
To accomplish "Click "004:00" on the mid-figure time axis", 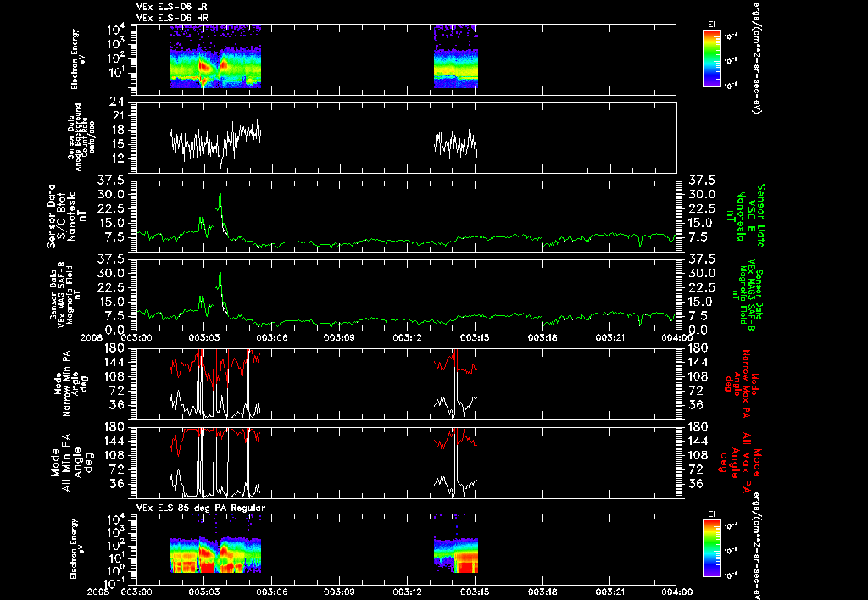I will [677, 337].
